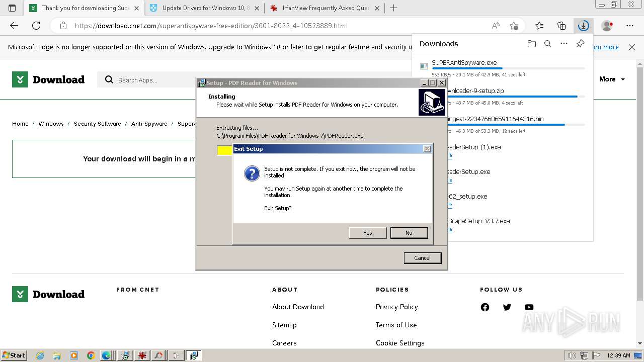Screen dimensions: 644x362
Task: Switch to Edge in the taskbar
Action: [107, 355]
